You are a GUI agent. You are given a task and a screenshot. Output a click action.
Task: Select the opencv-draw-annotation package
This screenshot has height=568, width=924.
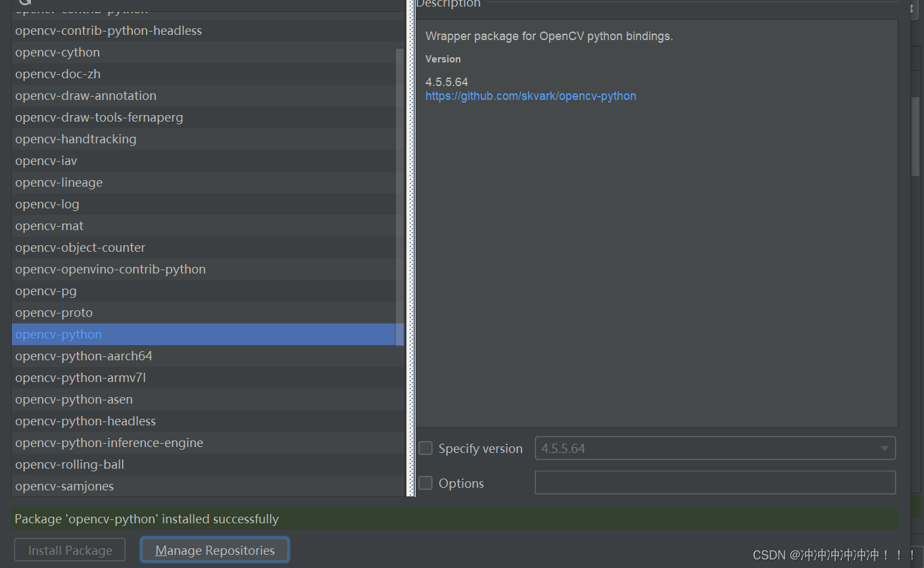208,95
